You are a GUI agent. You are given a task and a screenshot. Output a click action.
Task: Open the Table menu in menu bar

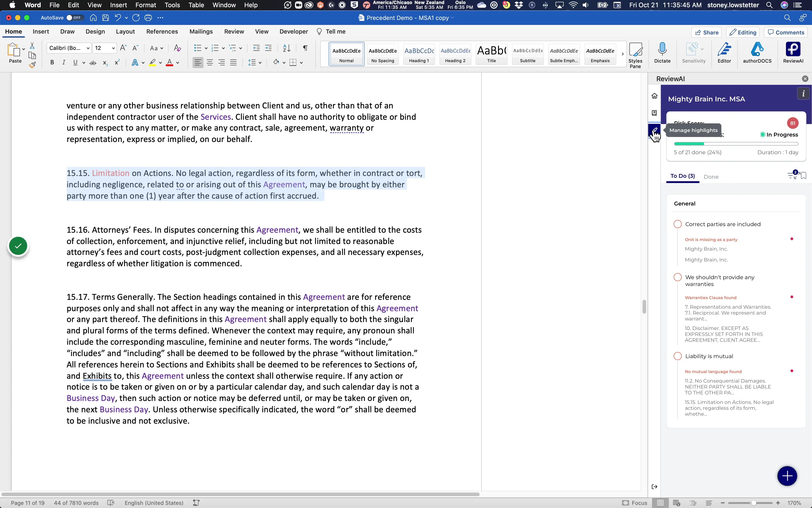(196, 5)
